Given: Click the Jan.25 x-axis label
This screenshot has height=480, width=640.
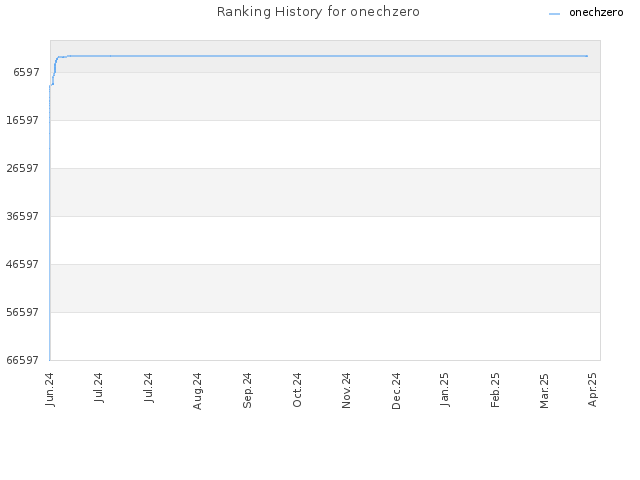Looking at the screenshot, I should coord(444,389).
